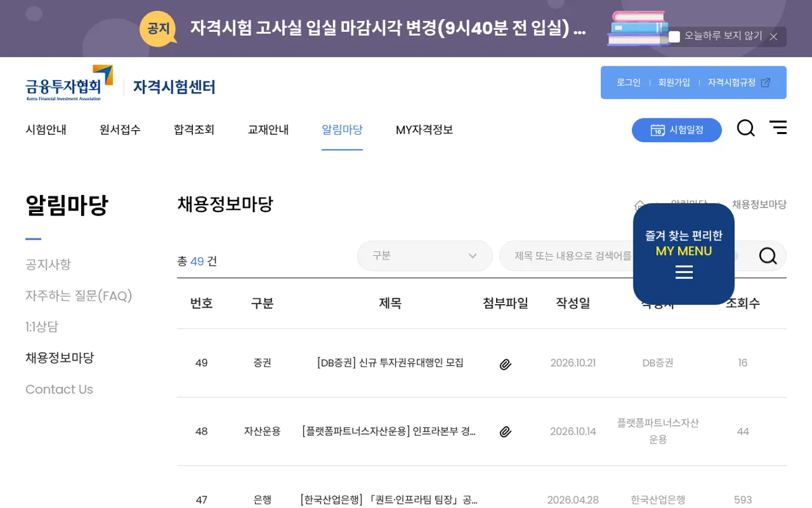Open 자주하는 질문(FAQ) in the sidebar

click(x=78, y=295)
